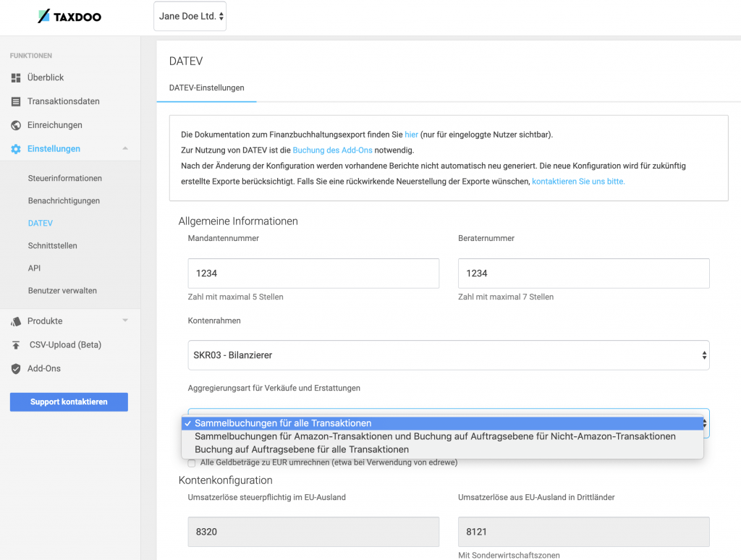Choose Sammelbuchungen für Amazon-Transaktionen option
Image resolution: width=741 pixels, height=560 pixels.
[x=442, y=436]
